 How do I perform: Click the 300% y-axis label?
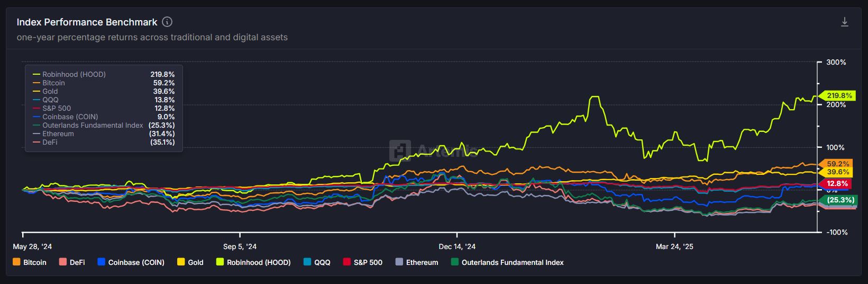tap(836, 63)
